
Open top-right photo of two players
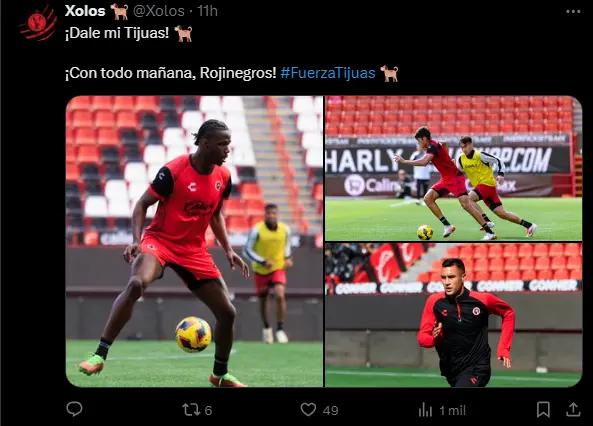(453, 168)
